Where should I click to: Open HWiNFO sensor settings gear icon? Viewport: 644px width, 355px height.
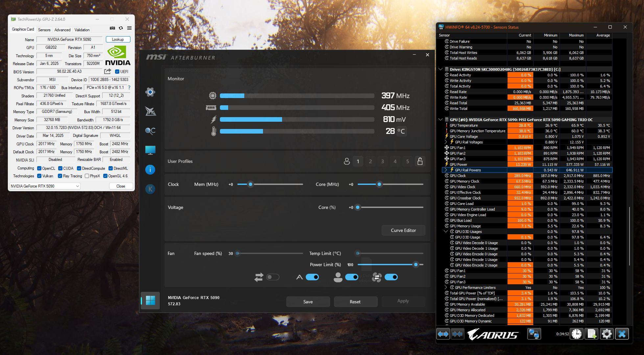click(x=607, y=334)
